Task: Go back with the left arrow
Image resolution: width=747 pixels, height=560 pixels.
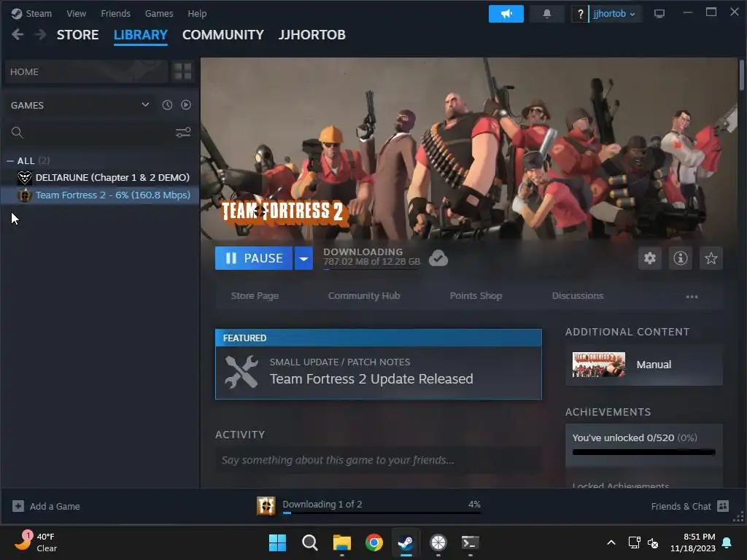Action: click(x=18, y=35)
